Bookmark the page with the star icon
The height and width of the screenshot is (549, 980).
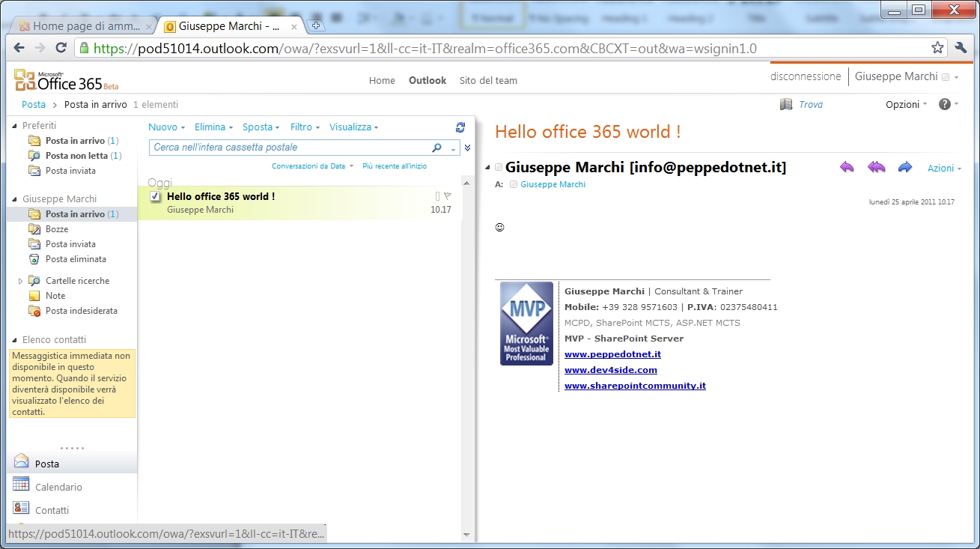(937, 48)
